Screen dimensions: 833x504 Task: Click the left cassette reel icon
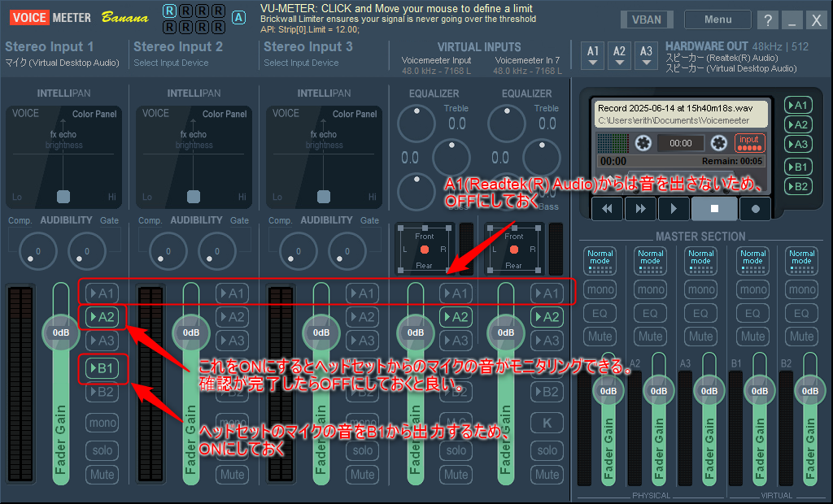click(x=643, y=143)
